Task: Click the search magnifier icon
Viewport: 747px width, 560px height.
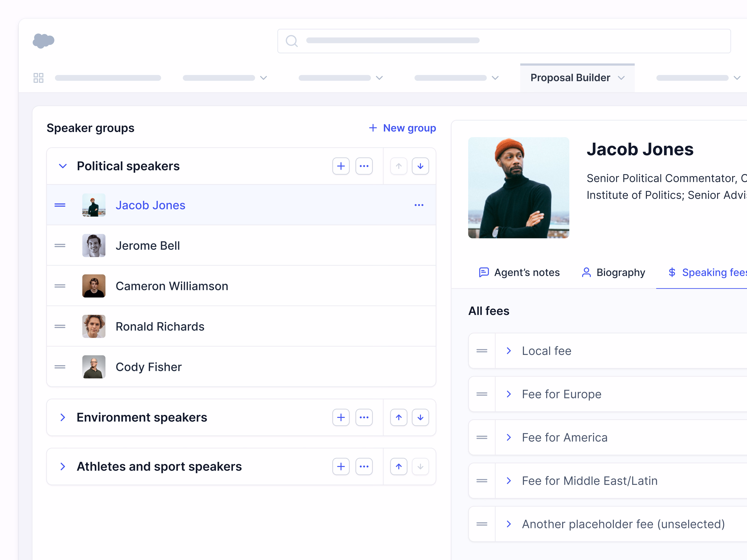Action: point(291,41)
